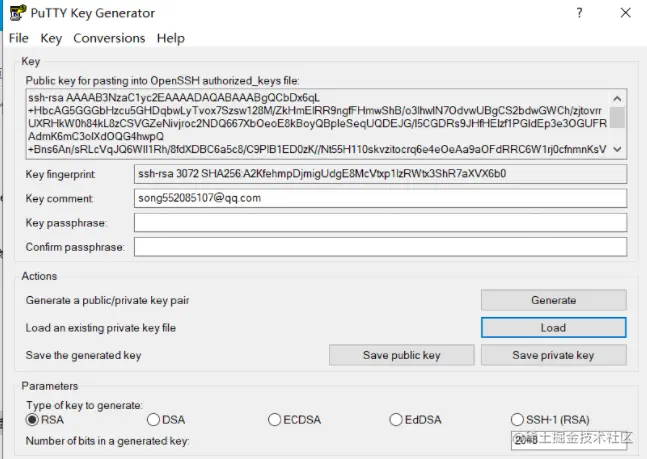Image resolution: width=647 pixels, height=459 pixels.
Task: Click the 'ssh-rsa AAAAB3NzaC1yc2E' key line
Action: pyautogui.click(x=174, y=98)
